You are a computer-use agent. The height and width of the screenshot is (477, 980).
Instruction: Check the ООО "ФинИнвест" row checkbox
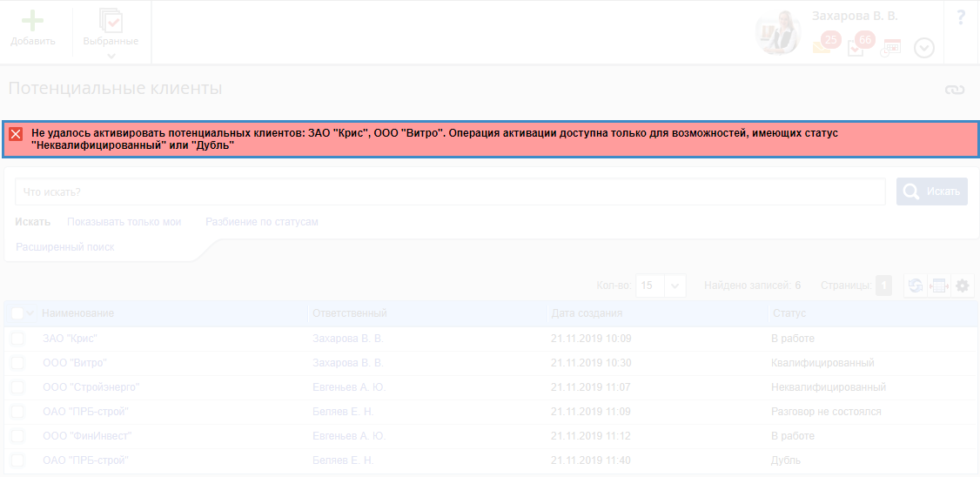(17, 436)
